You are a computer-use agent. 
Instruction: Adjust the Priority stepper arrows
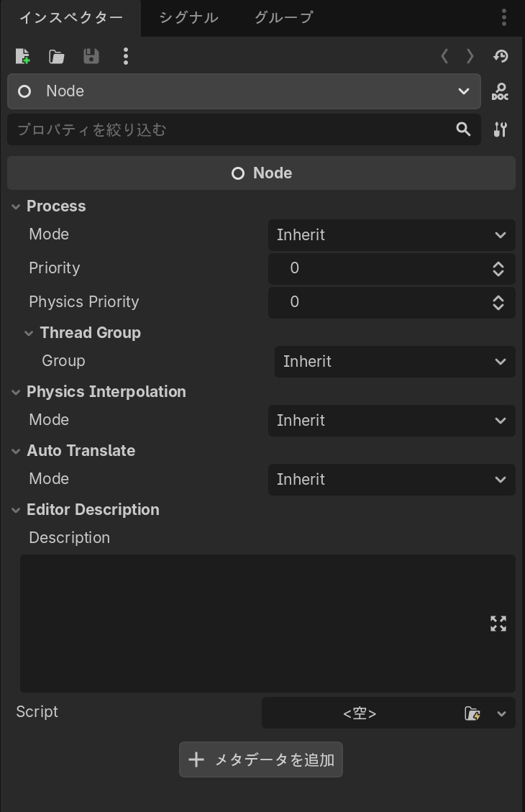[498, 269]
